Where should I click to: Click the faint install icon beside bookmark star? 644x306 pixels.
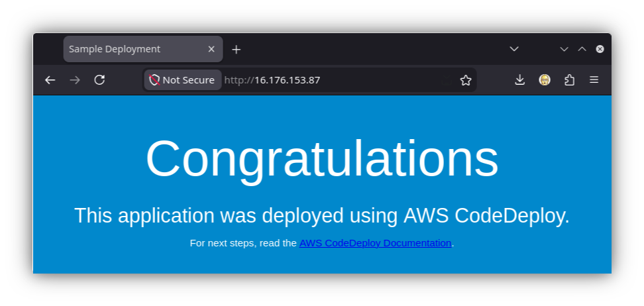[446, 80]
